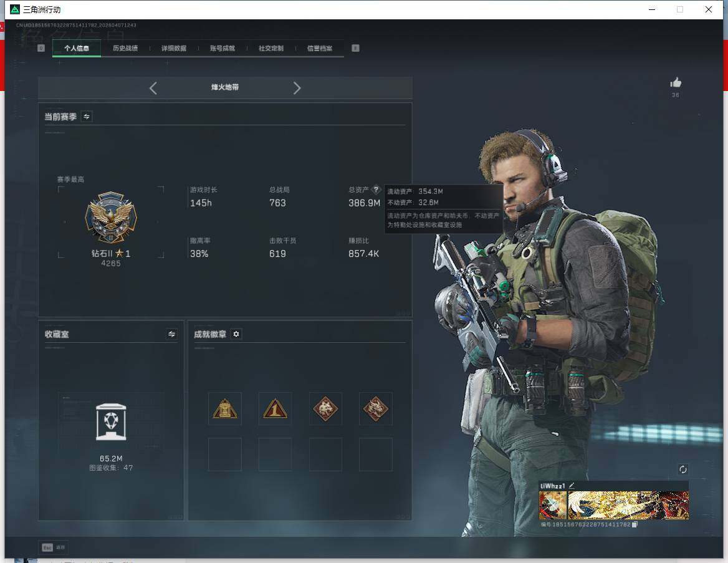
Task: Toggle the 当前赛季 season switch icon
Action: click(x=87, y=116)
